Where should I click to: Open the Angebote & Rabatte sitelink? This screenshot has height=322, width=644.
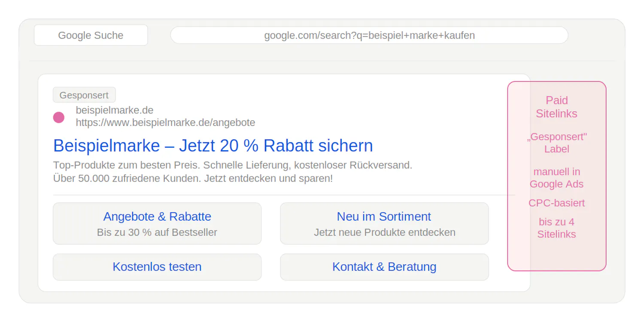[157, 223]
